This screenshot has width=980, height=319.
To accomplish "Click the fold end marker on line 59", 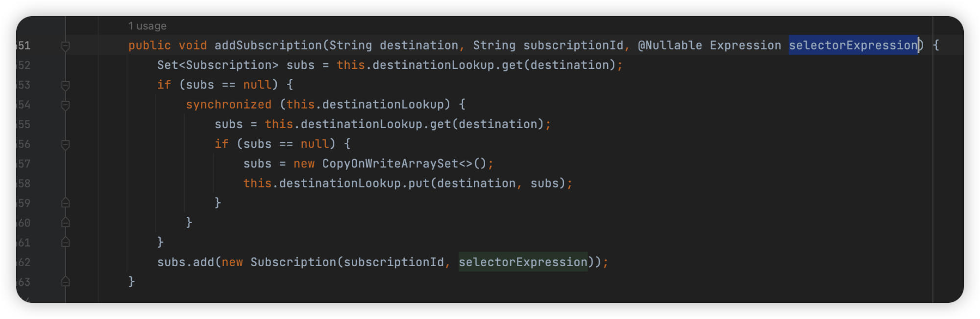I will (65, 203).
